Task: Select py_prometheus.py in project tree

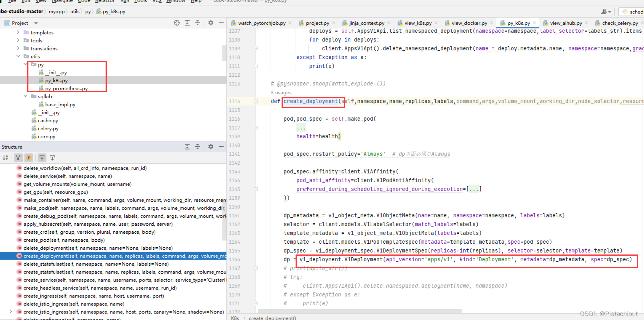Action: [x=66, y=89]
